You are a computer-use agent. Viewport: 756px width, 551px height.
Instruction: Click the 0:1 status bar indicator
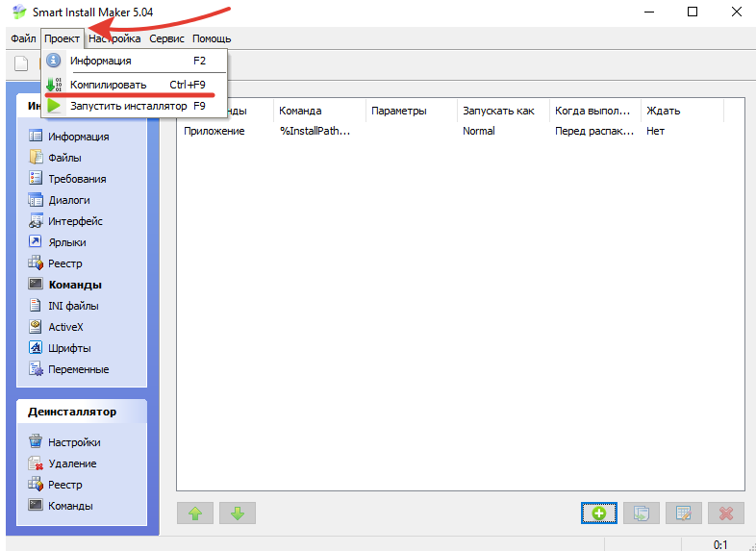pyautogui.click(x=720, y=544)
